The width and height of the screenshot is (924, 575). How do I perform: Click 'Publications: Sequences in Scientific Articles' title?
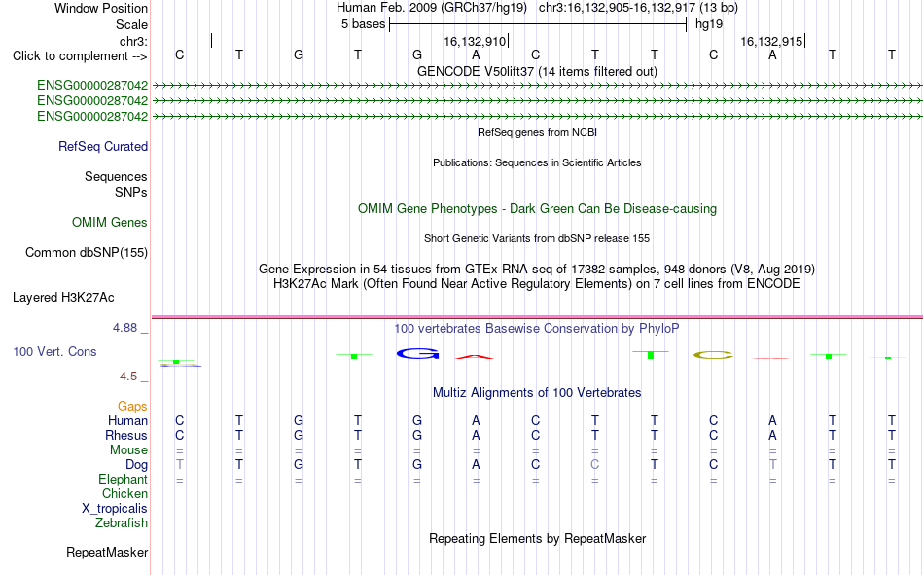[x=537, y=162]
